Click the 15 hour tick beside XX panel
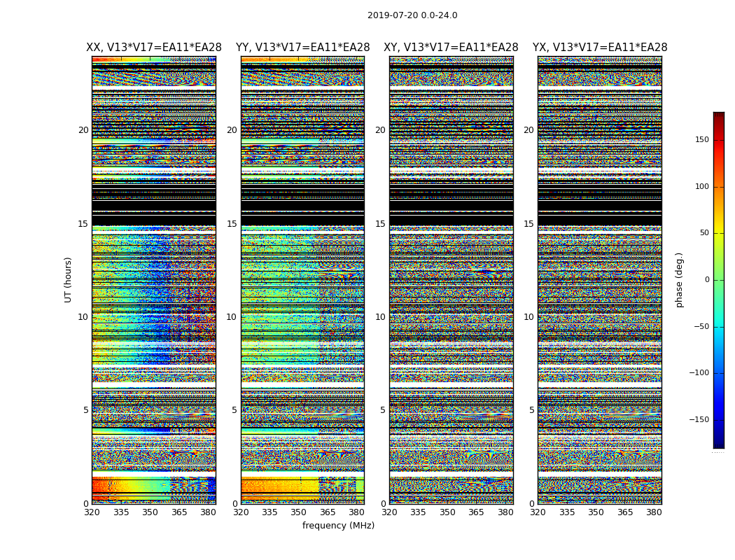This screenshot has height=560, width=735. 83,223
